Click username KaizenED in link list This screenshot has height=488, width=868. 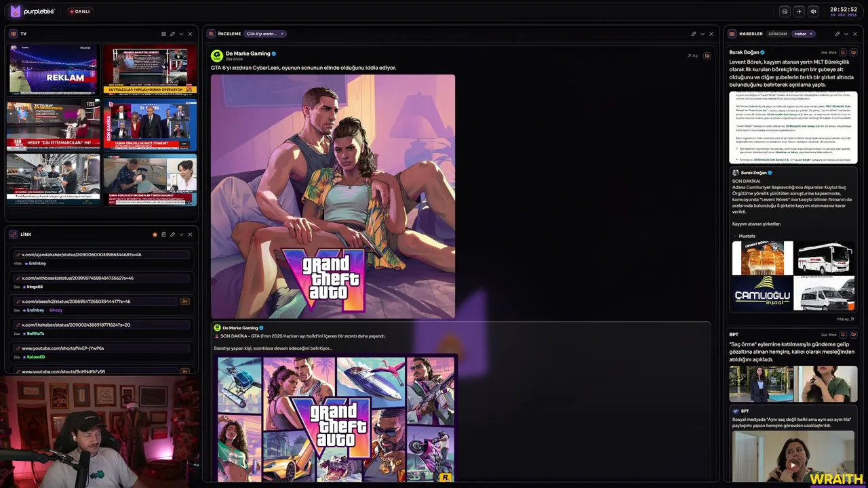click(x=36, y=357)
